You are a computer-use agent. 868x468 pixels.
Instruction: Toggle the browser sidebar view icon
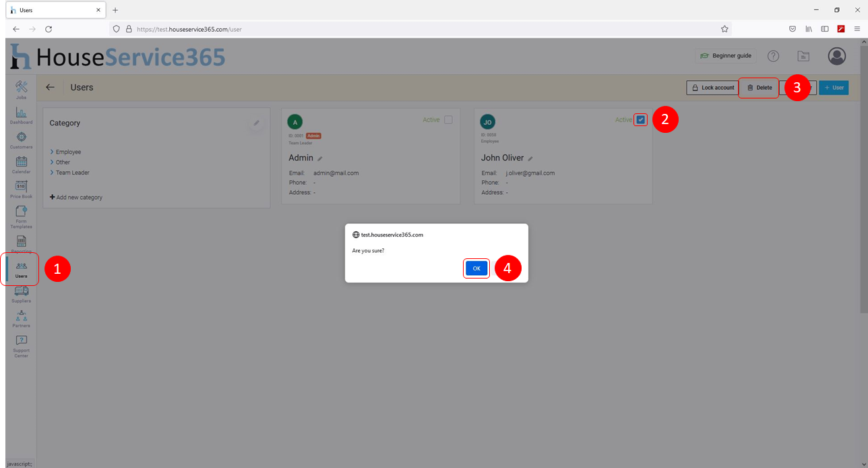click(x=824, y=29)
